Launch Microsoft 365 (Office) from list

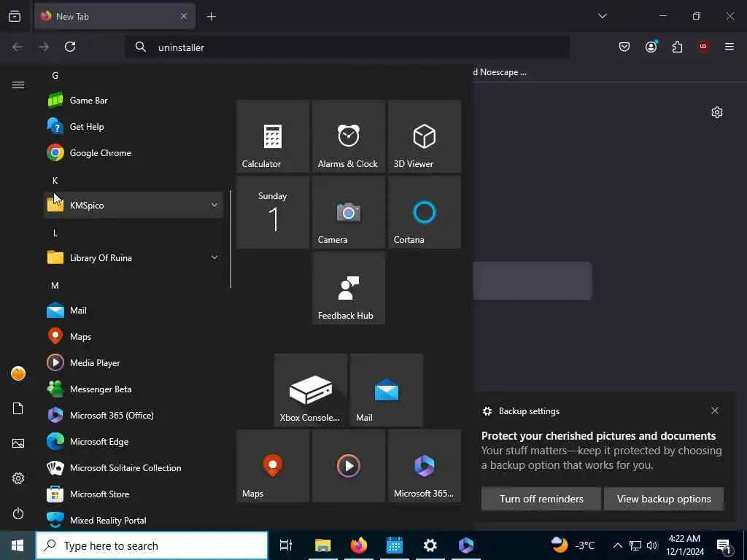pyautogui.click(x=133, y=415)
